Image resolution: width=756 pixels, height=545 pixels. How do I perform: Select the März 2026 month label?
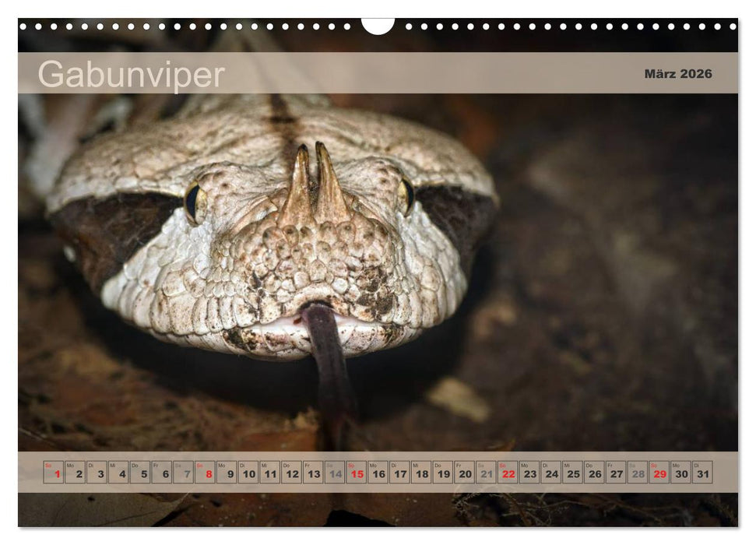click(x=677, y=74)
